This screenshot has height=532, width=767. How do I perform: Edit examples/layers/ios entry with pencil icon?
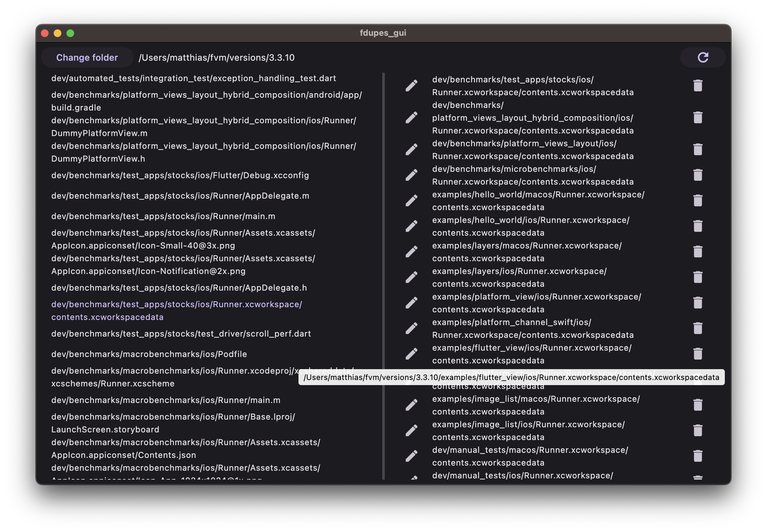point(411,277)
